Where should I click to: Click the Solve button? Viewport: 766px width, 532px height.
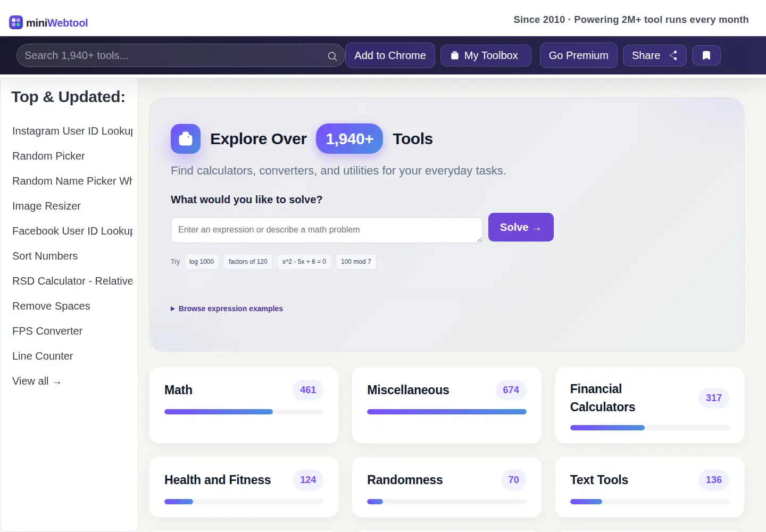pyautogui.click(x=521, y=227)
